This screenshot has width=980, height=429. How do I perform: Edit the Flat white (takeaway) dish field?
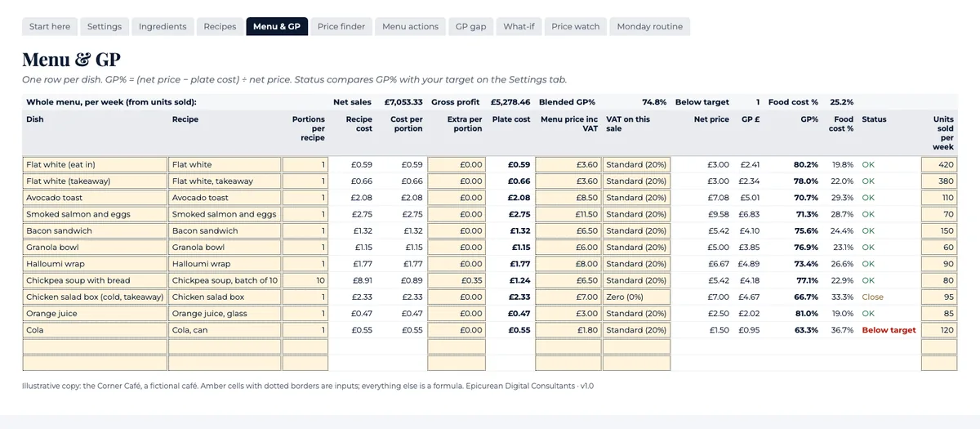(95, 181)
